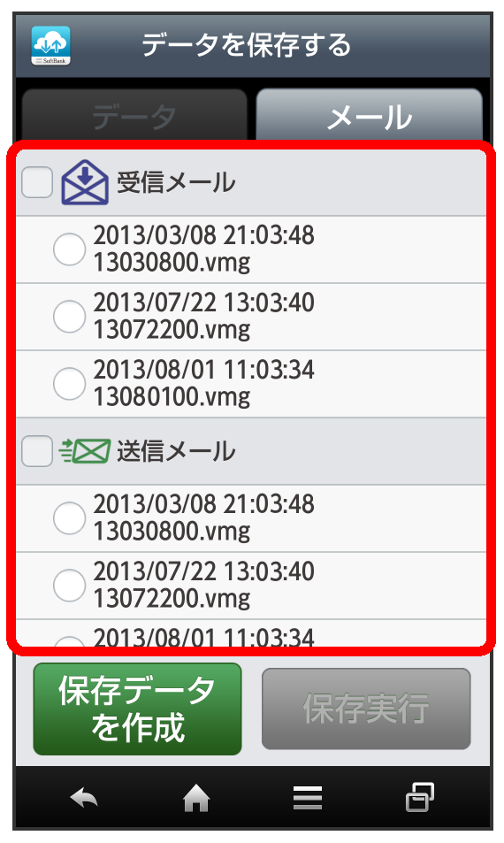Select received 13080100.vmg radio button
Viewport: 504px width, 843px height.
coord(69,383)
